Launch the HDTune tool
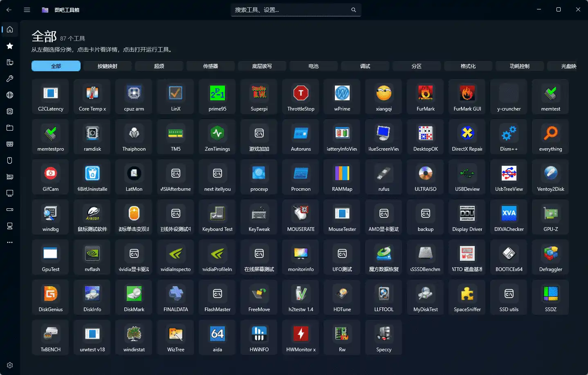 point(342,297)
